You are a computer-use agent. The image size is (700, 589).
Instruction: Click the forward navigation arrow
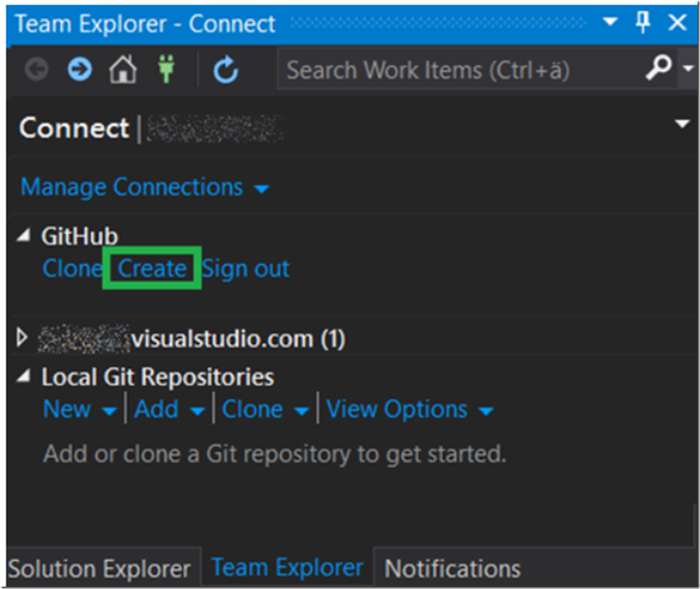click(79, 68)
